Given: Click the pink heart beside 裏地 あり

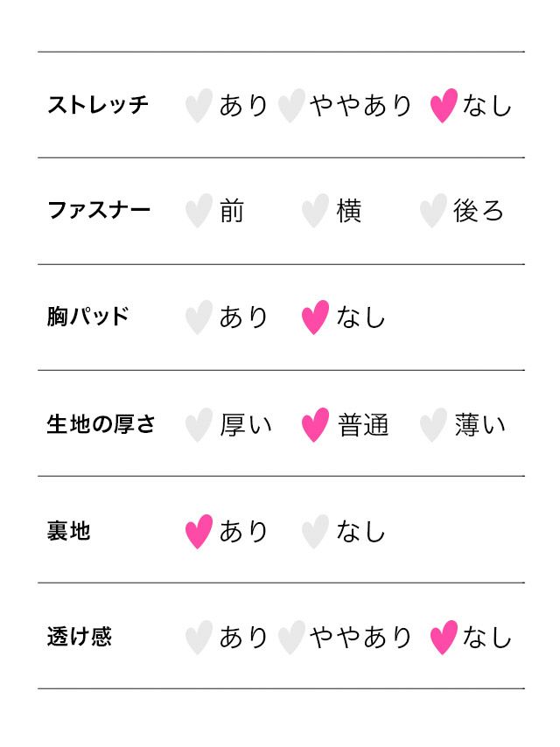Looking at the screenshot, I should coord(199,531).
